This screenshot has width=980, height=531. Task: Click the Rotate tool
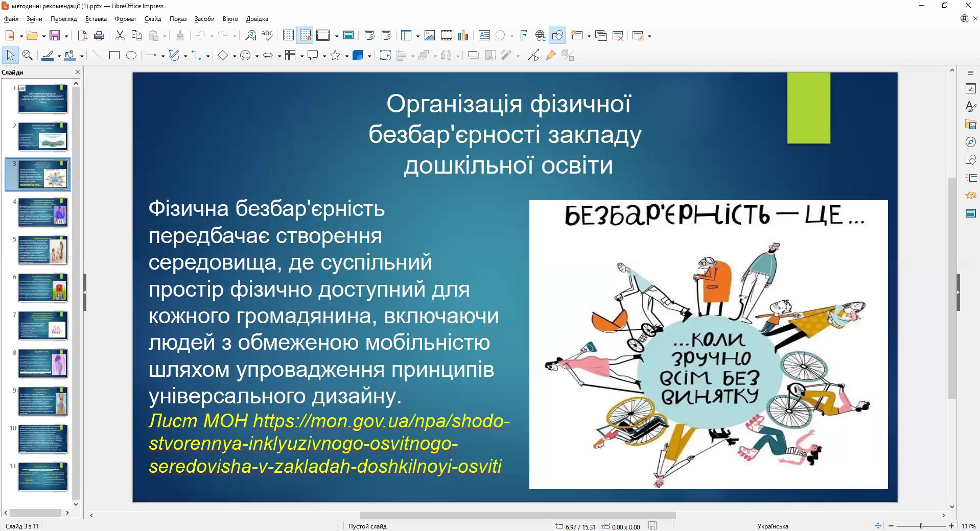coord(385,55)
